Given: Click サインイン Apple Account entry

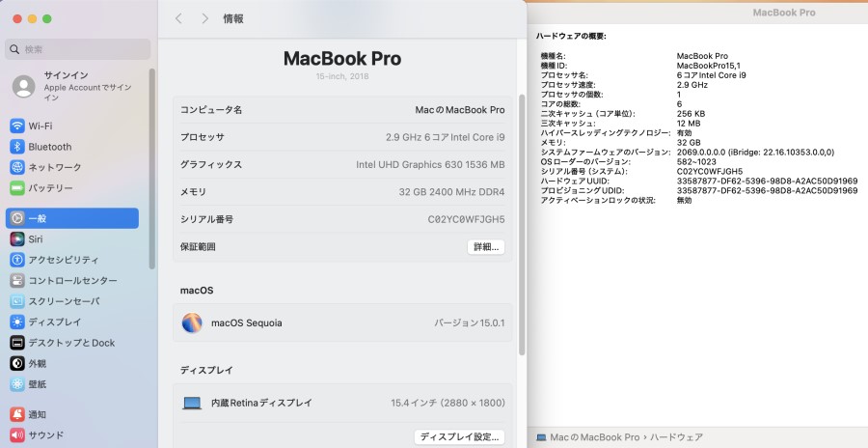Looking at the screenshot, I should (74, 87).
